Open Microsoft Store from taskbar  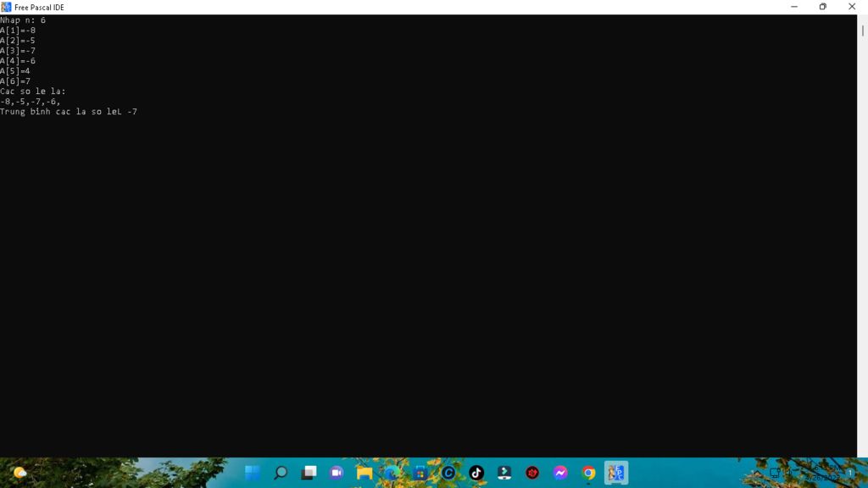(420, 473)
